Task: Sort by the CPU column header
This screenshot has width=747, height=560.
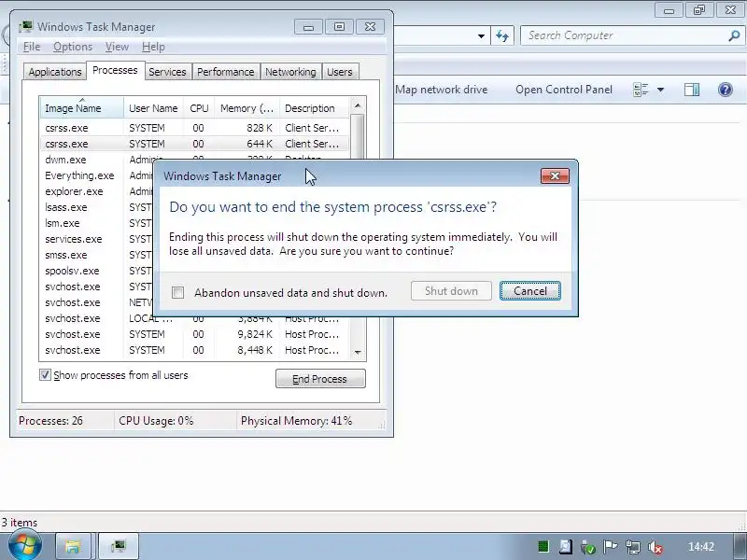Action: pyautogui.click(x=199, y=108)
